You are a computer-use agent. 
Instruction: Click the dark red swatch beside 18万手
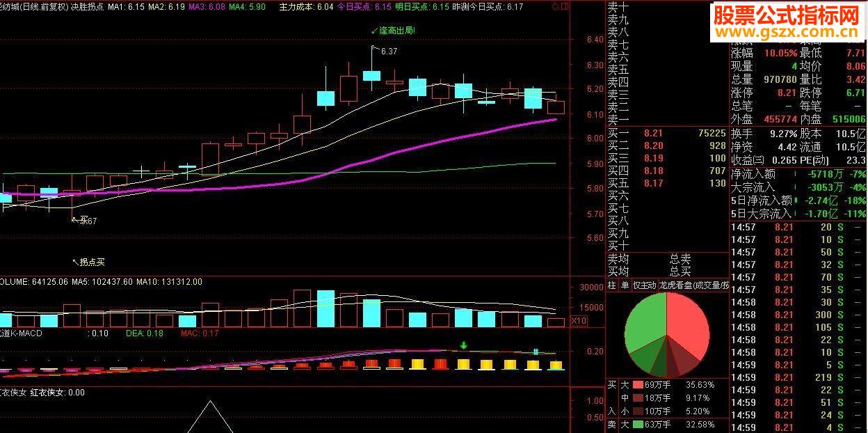tap(638, 398)
